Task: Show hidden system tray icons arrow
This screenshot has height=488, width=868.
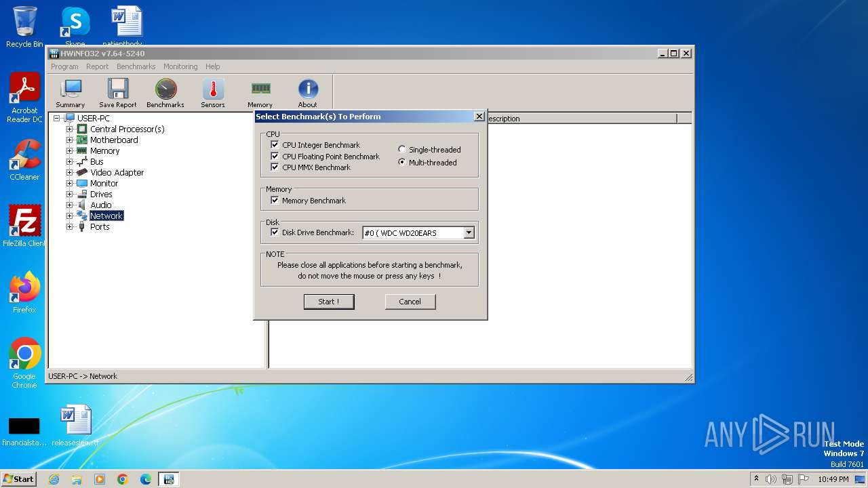Action: [x=756, y=479]
